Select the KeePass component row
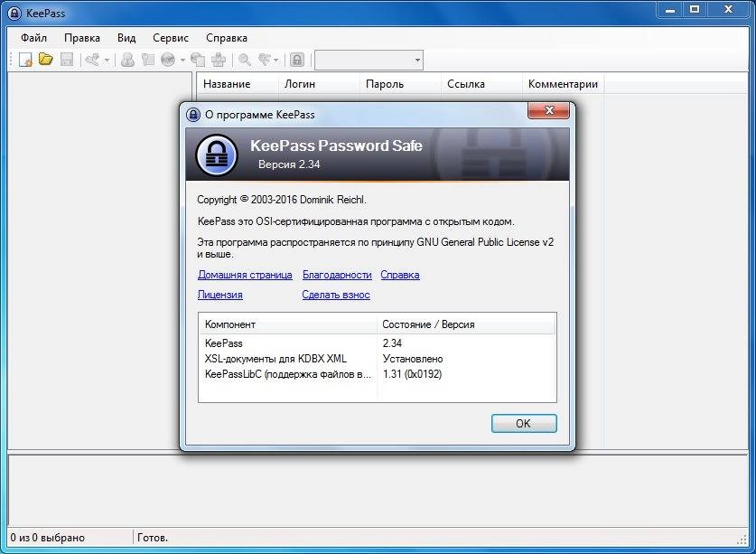 coord(377,343)
